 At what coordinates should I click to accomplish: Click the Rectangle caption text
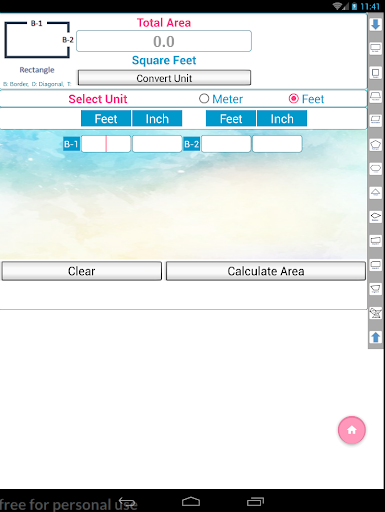coord(37,70)
